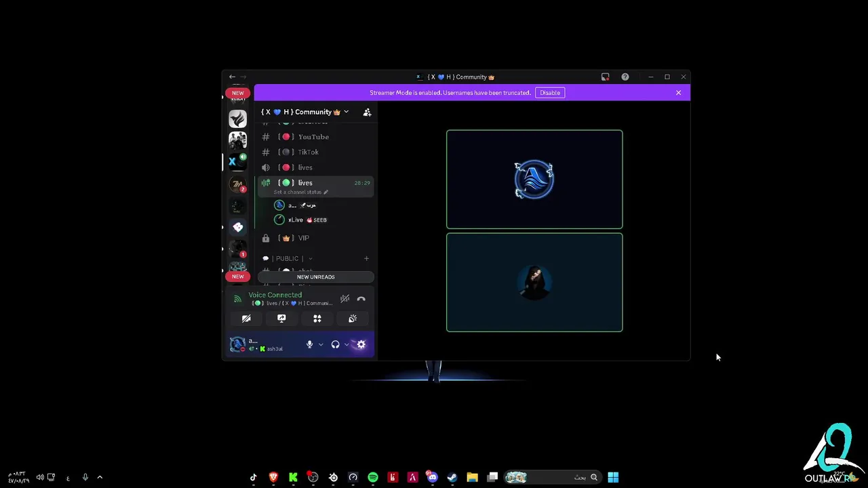Viewport: 868px width, 488px height.
Task: Open dark server with 1 notification
Action: tap(237, 249)
